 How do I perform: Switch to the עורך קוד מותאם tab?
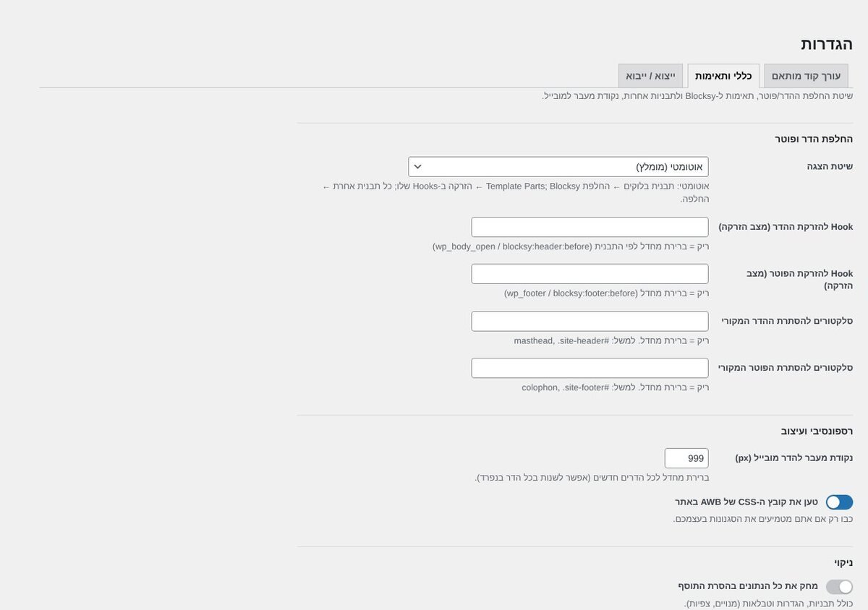[806, 76]
